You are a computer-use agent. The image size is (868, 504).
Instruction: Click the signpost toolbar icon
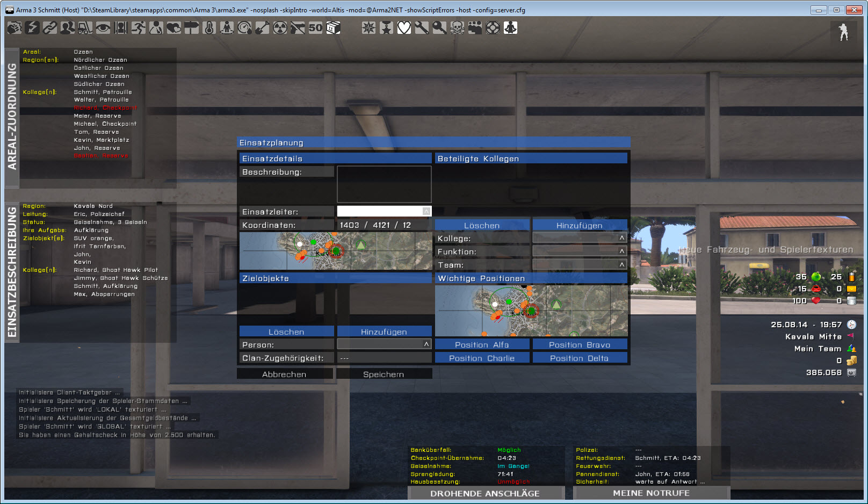click(192, 28)
